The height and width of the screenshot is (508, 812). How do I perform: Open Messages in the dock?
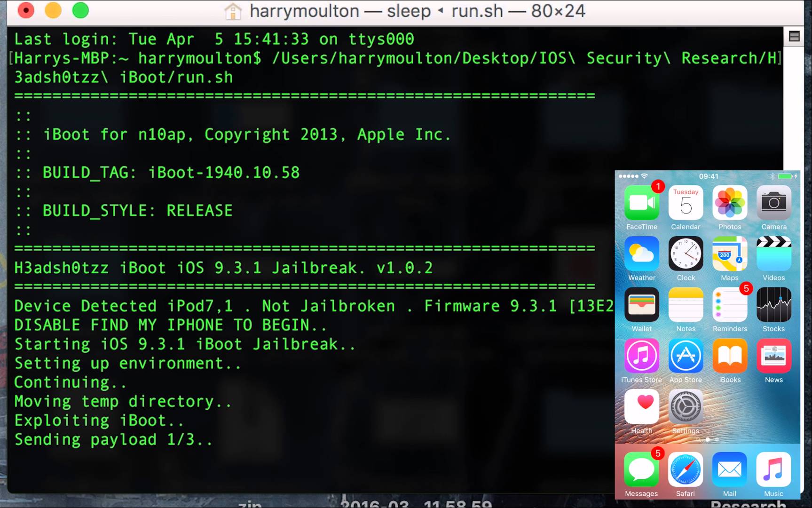pyautogui.click(x=641, y=469)
